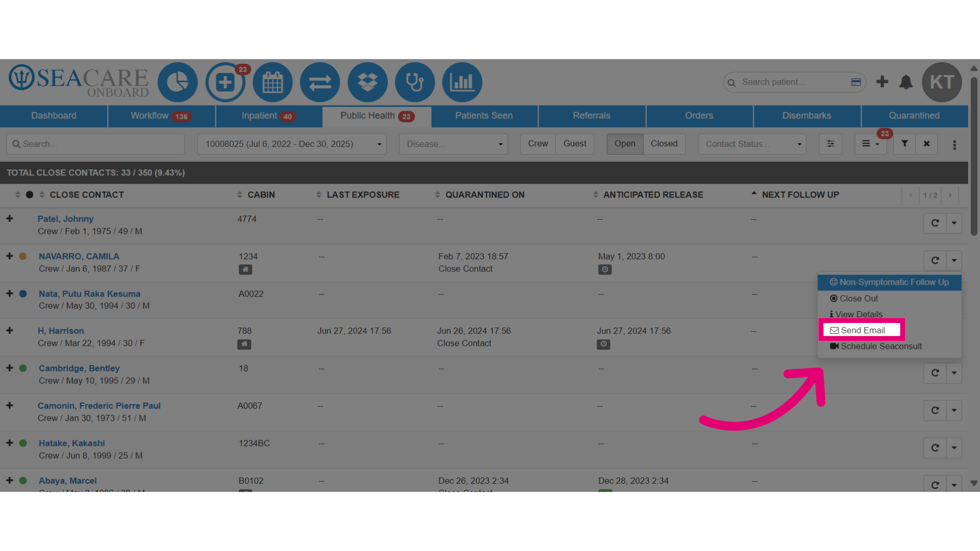The width and height of the screenshot is (980, 551).
Task: Open patient H, Harrison link
Action: click(x=61, y=331)
